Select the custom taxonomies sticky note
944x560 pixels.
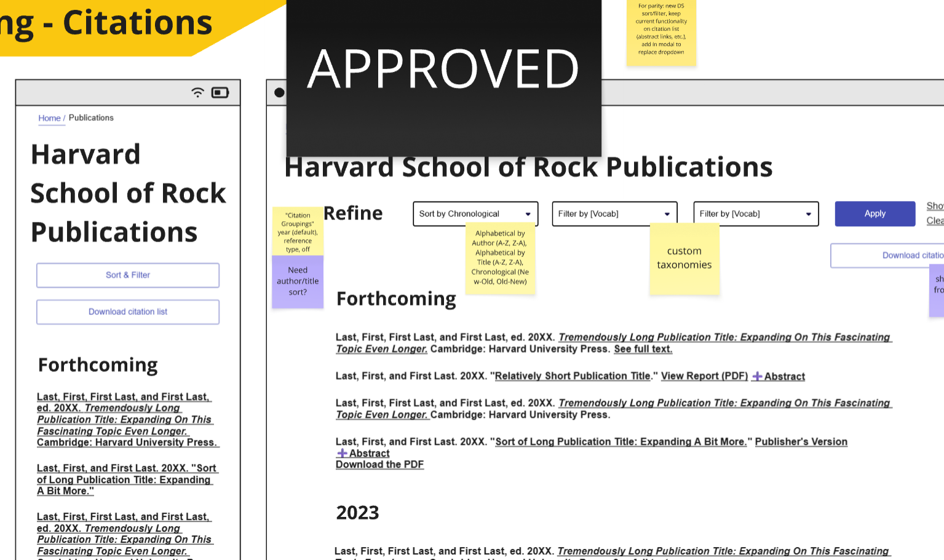point(684,259)
